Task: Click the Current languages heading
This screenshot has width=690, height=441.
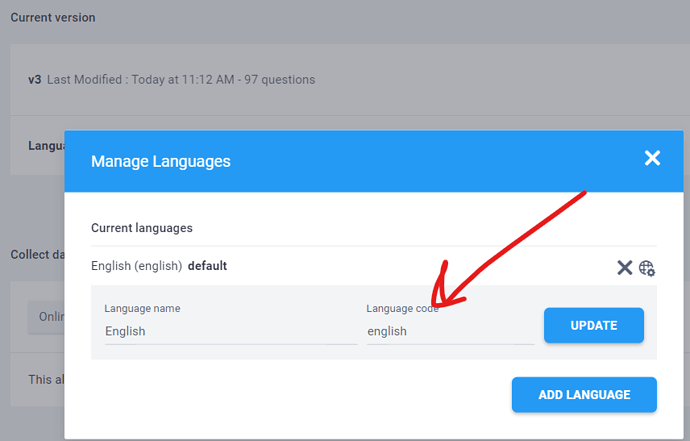Action: [142, 228]
